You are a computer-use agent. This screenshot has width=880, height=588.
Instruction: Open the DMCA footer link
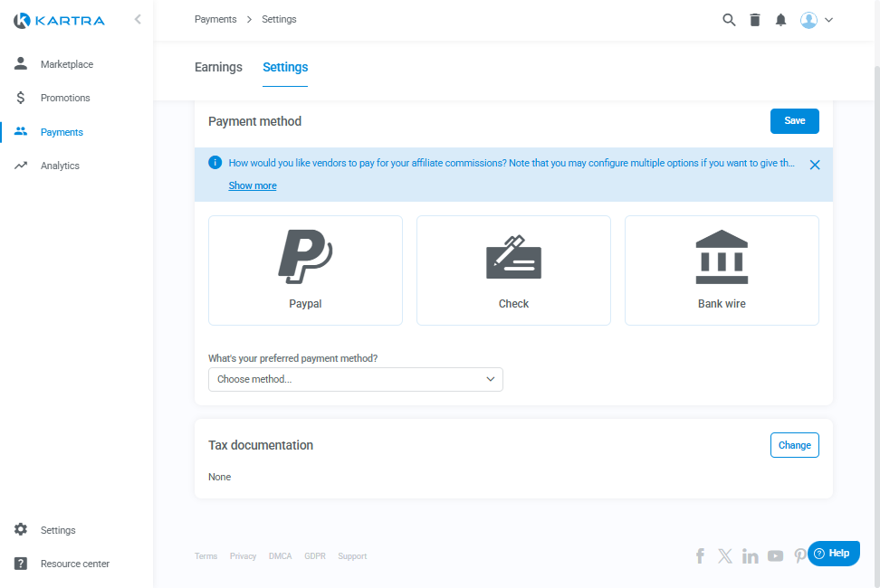click(x=280, y=556)
